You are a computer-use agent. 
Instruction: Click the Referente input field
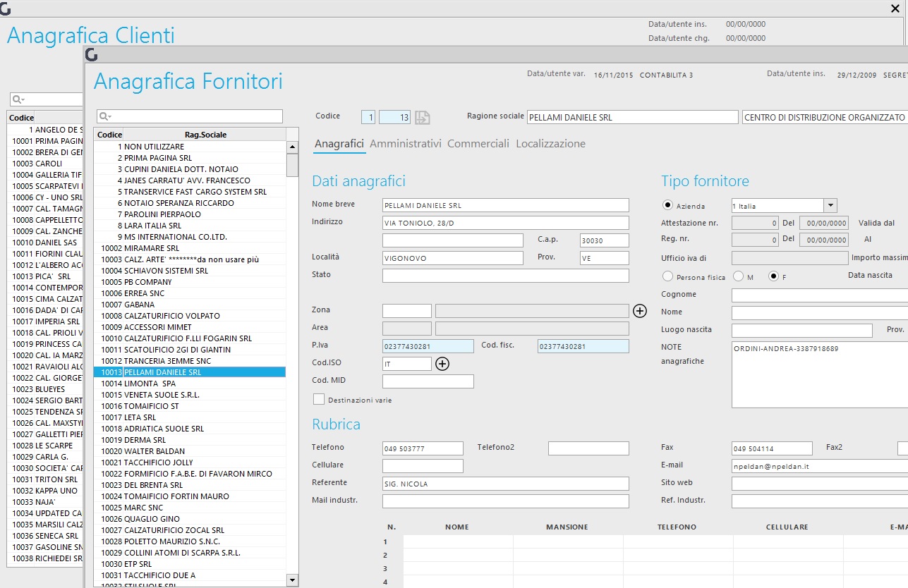(x=505, y=484)
